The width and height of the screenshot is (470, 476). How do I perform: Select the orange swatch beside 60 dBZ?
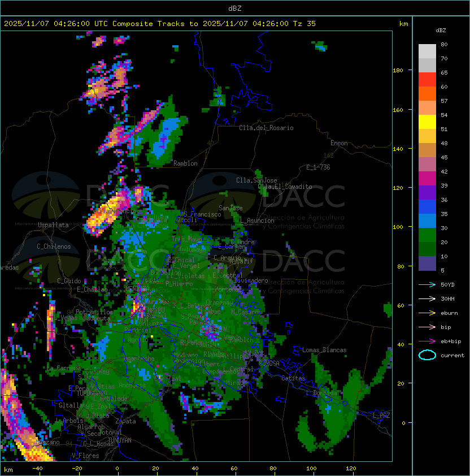pyautogui.click(x=427, y=93)
